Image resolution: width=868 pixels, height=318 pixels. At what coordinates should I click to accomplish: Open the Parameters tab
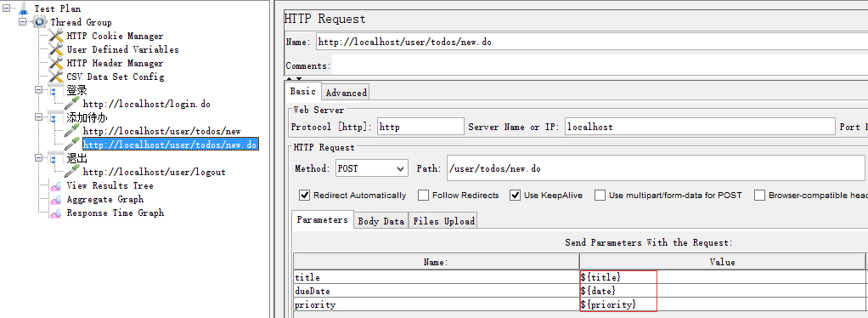[x=322, y=220]
